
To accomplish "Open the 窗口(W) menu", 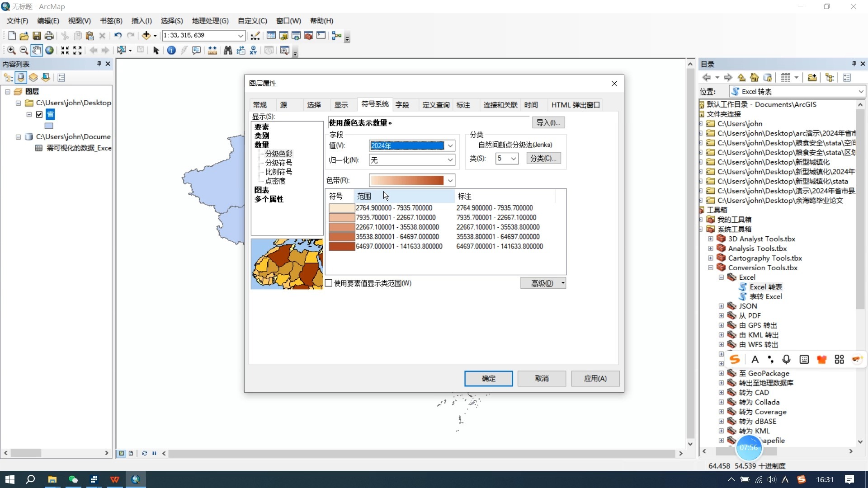I will pos(288,20).
